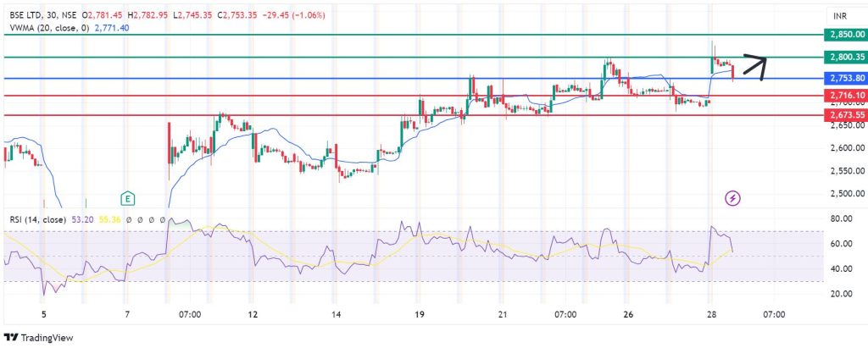The image size is (868, 348).
Task: Open the INR currency selector
Action: (845, 15)
